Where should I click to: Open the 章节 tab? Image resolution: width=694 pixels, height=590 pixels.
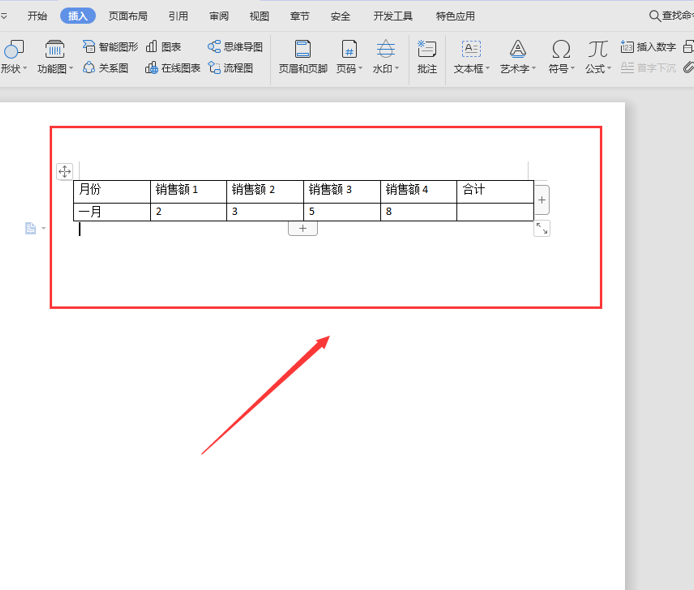[x=300, y=16]
